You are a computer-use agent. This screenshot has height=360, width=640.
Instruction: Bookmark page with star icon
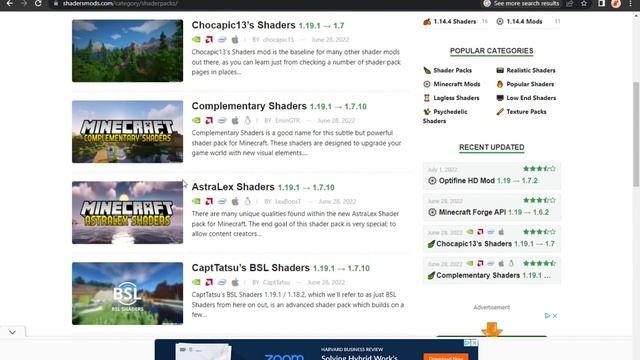584,3
